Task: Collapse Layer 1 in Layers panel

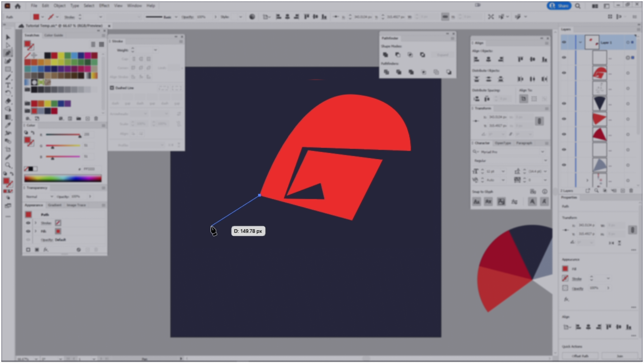Action: tap(580, 42)
